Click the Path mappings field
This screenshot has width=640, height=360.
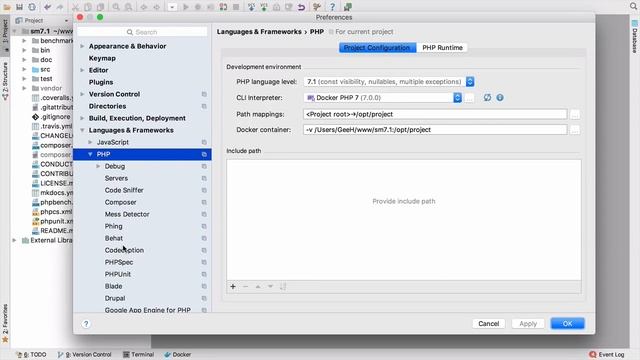pos(435,114)
